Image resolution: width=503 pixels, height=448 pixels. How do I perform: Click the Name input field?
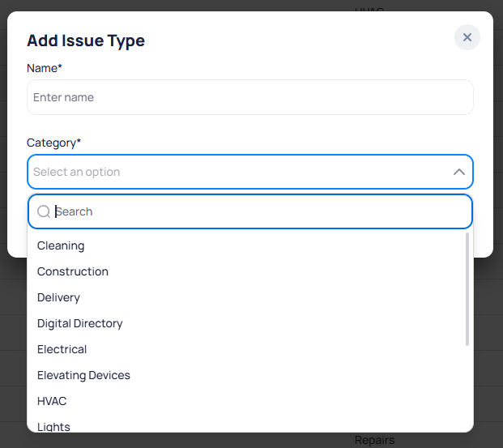pos(249,97)
